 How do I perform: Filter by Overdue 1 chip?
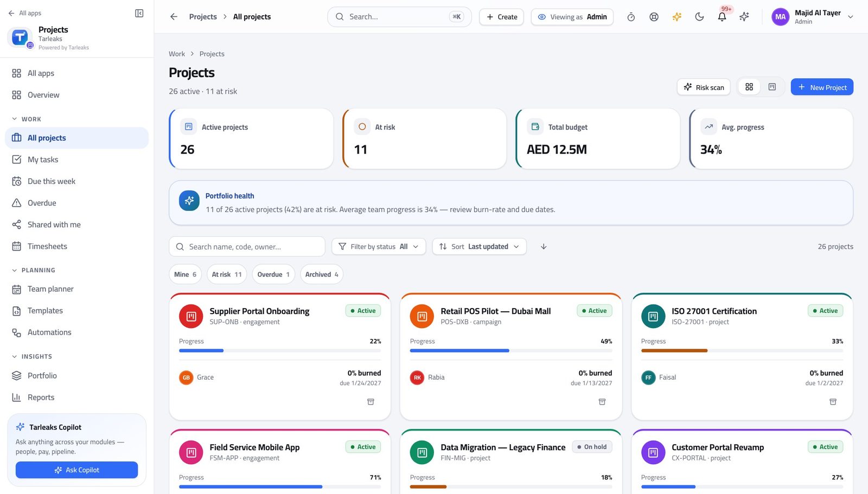coord(273,274)
